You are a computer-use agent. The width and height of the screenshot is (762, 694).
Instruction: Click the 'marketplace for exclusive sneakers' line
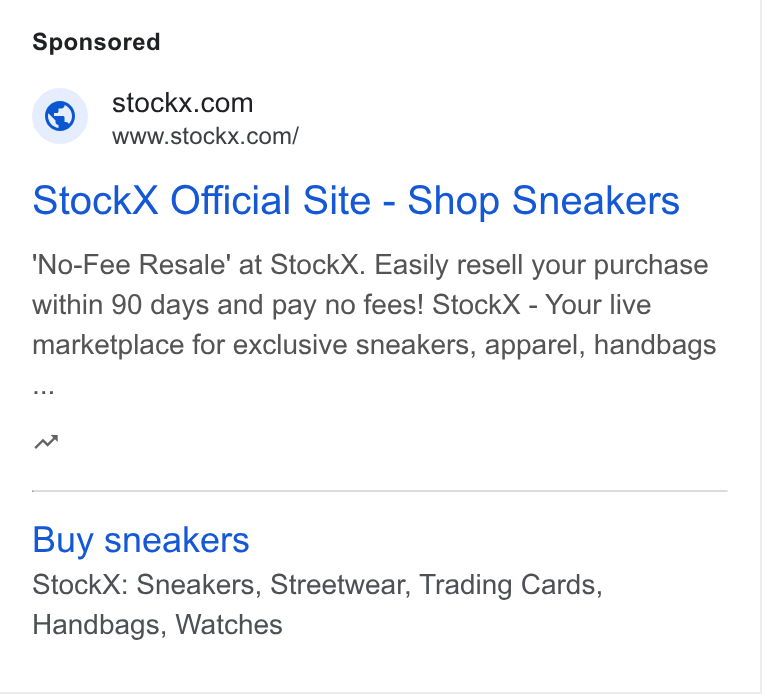coord(374,345)
